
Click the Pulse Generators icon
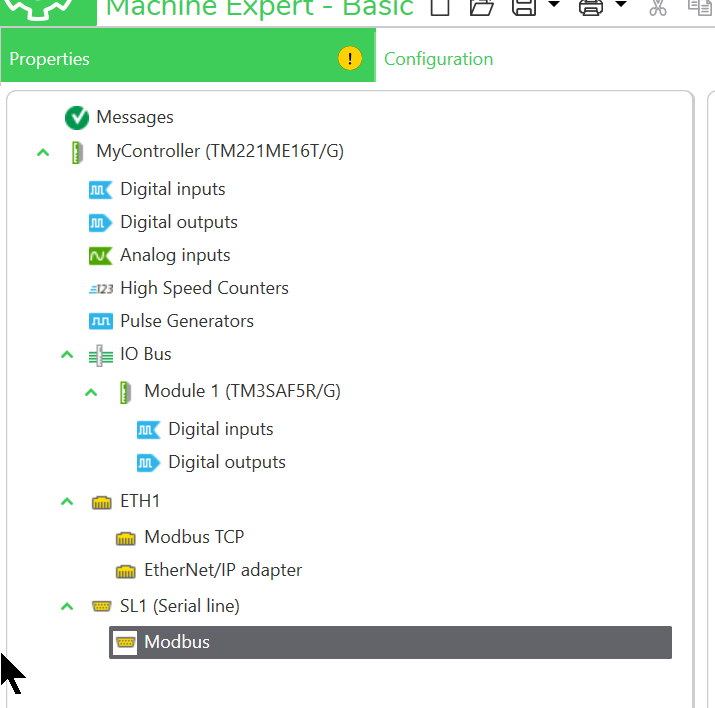pos(100,321)
